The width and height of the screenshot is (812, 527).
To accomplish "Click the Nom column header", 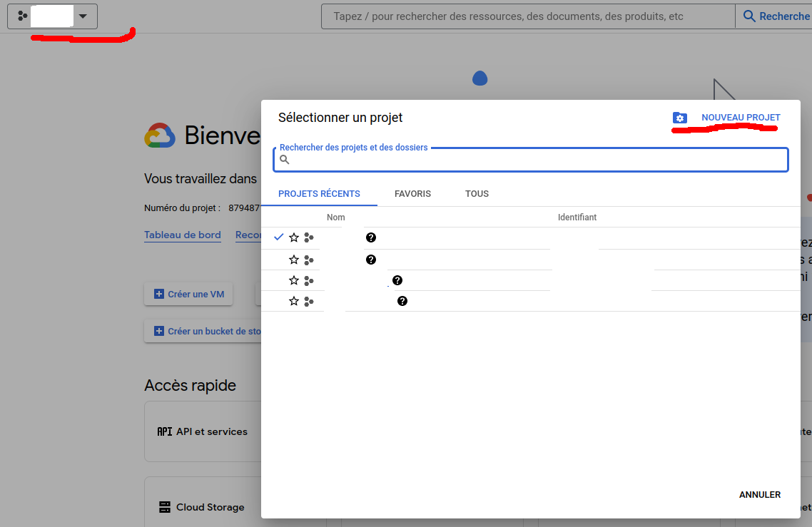I will click(x=335, y=218).
